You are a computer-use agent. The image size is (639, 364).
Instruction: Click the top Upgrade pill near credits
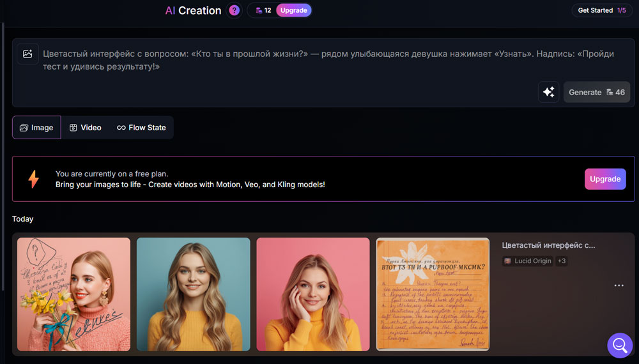point(293,10)
